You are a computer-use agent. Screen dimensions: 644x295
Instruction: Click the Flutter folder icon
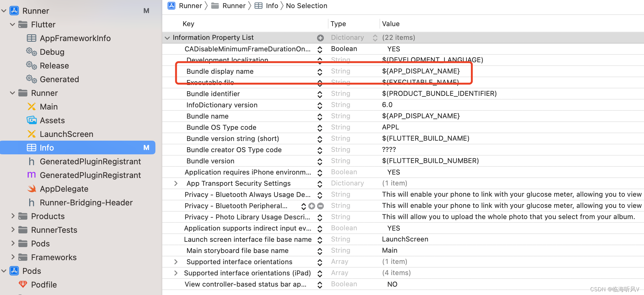pos(23,25)
